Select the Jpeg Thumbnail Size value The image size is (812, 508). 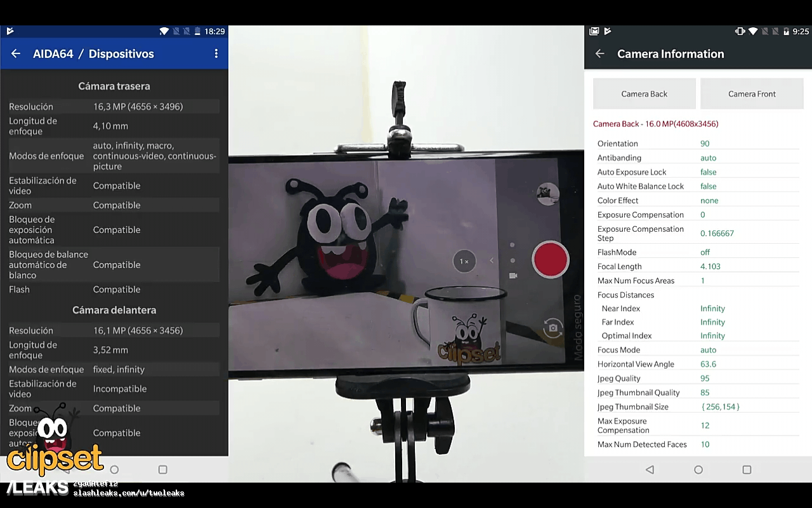[x=721, y=407]
